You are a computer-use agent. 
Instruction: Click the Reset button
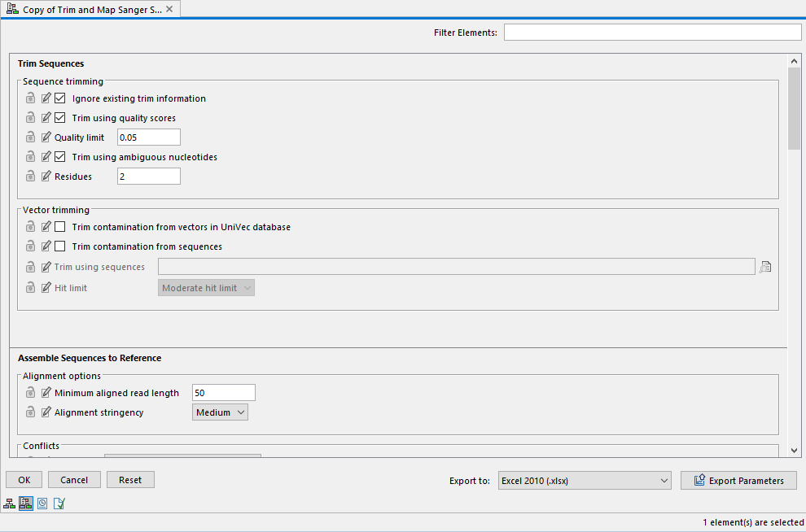(130, 479)
